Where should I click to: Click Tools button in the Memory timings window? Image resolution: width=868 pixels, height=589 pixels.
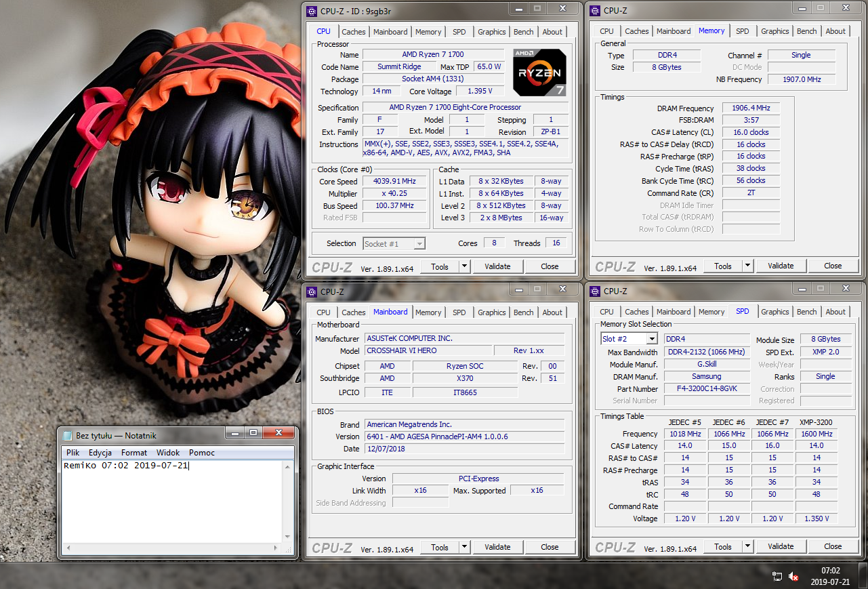(x=723, y=266)
